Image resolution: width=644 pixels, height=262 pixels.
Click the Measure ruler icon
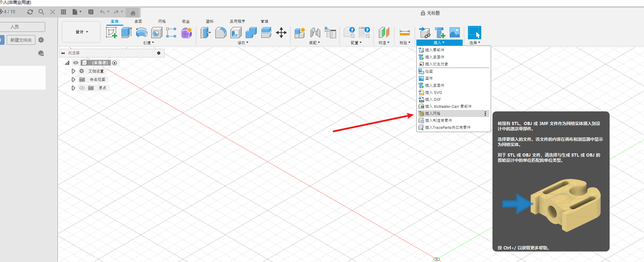[x=404, y=33]
